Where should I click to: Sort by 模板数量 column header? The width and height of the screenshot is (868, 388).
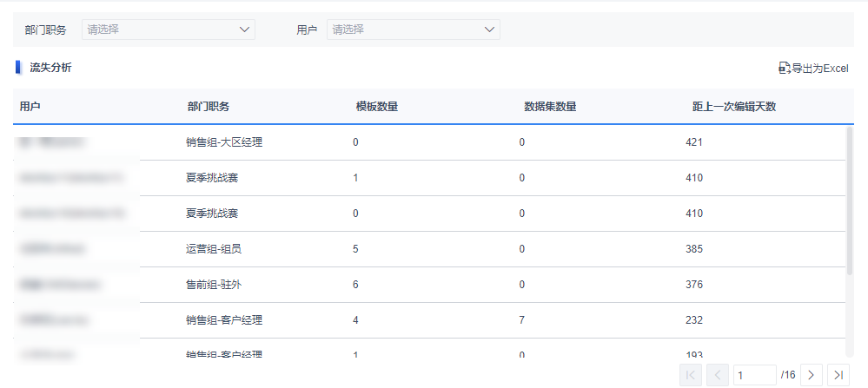click(x=377, y=107)
